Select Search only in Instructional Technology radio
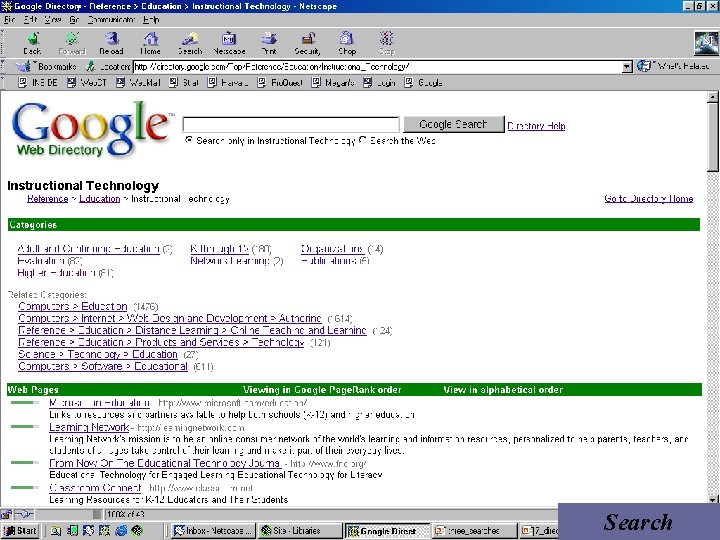Image resolution: width=720 pixels, height=540 pixels. tap(188, 140)
